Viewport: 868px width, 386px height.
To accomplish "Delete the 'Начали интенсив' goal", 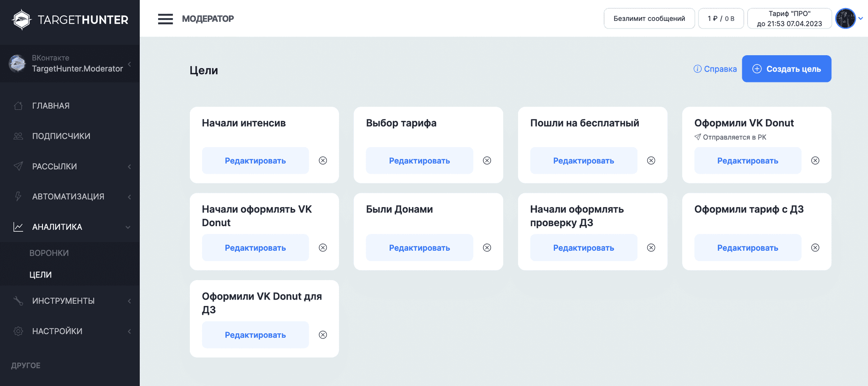I will pos(323,161).
